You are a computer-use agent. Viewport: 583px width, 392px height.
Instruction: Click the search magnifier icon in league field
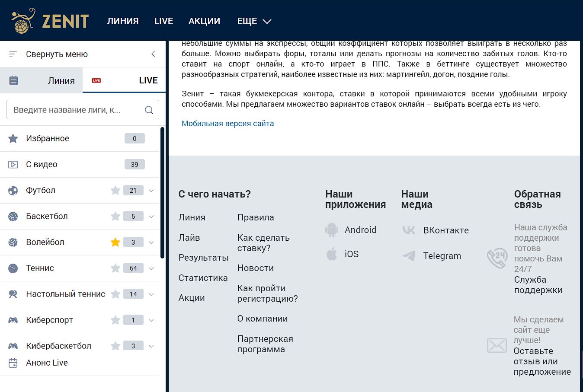149,110
